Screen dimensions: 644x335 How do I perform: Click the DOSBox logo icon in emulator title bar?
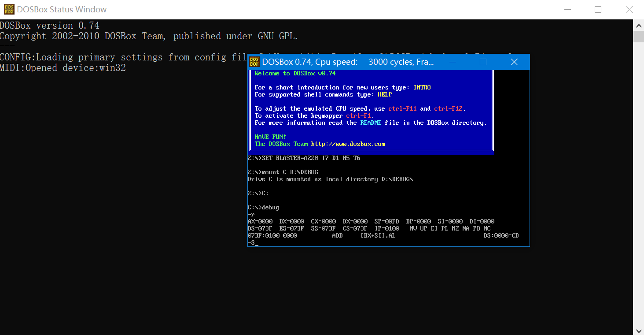254,62
